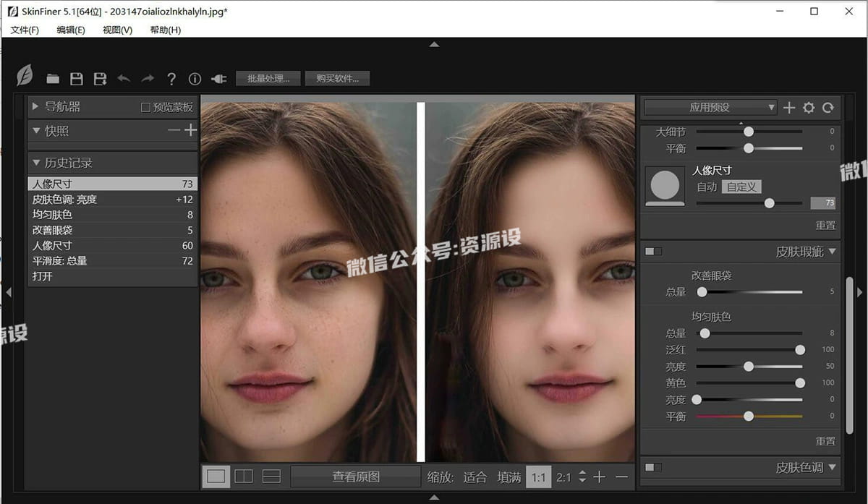Open help with question mark icon
This screenshot has width=868, height=504.
pos(171,79)
